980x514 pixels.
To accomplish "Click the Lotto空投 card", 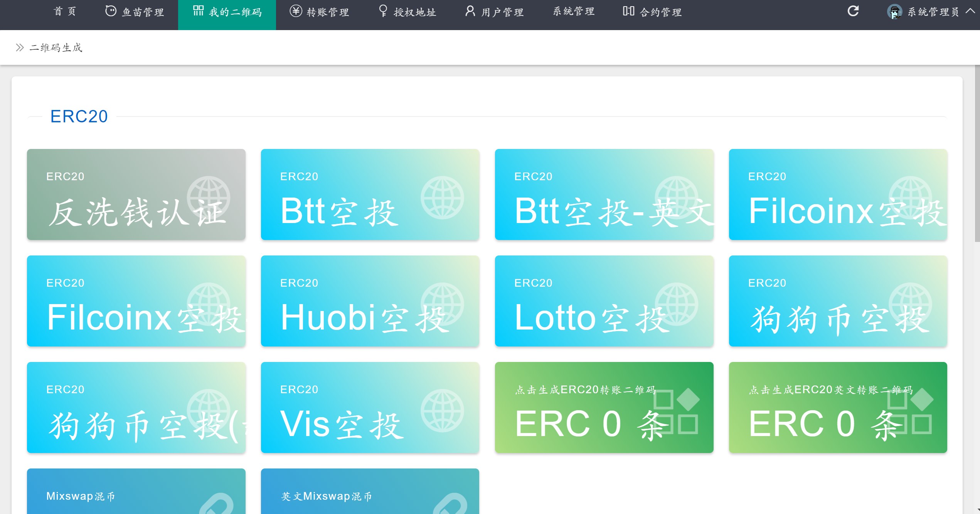I will [x=604, y=301].
